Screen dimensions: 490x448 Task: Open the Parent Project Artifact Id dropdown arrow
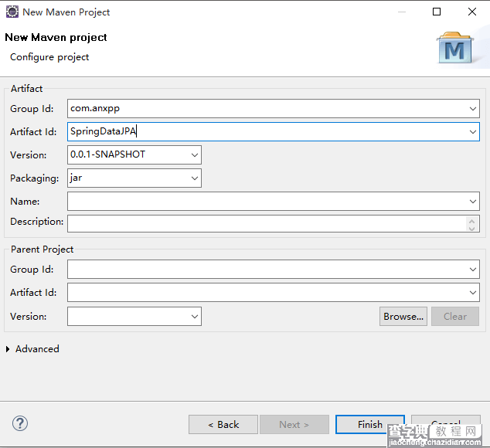click(472, 293)
